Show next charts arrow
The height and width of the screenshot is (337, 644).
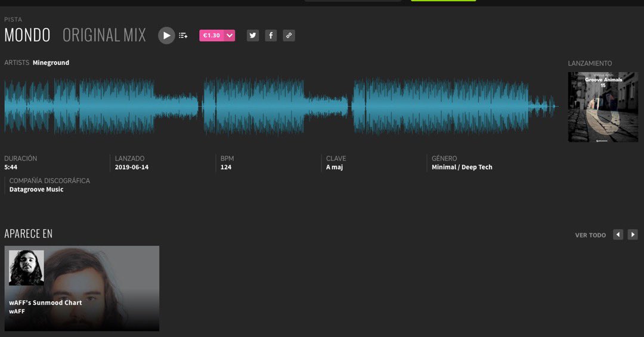tap(633, 234)
